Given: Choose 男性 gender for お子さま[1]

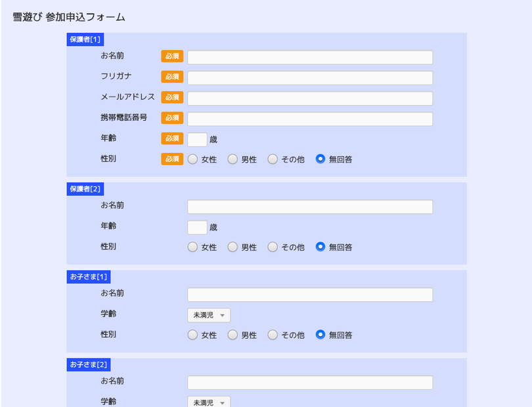Looking at the screenshot, I should pyautogui.click(x=233, y=335).
